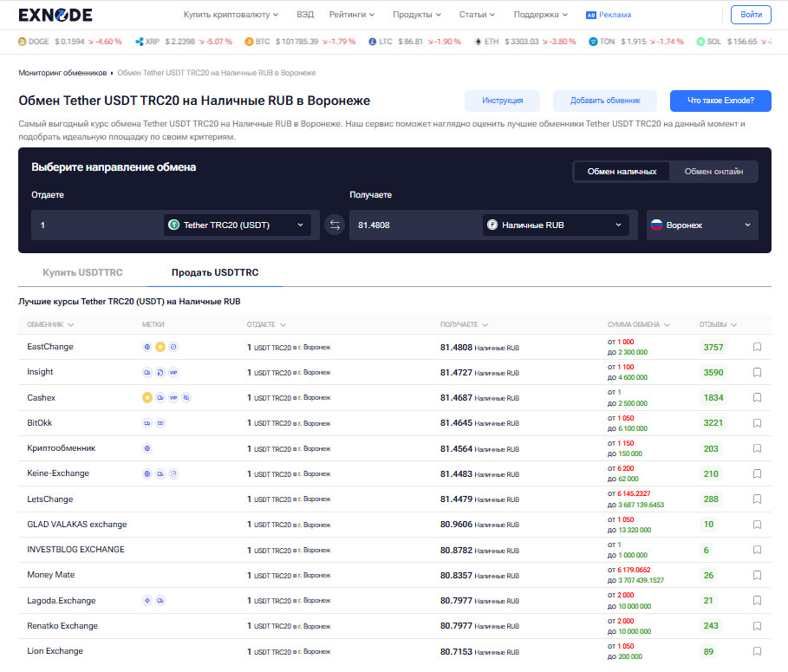This screenshot has width=788, height=672.
Task: Open the Рейтинги menu in navigation
Action: coord(353,15)
